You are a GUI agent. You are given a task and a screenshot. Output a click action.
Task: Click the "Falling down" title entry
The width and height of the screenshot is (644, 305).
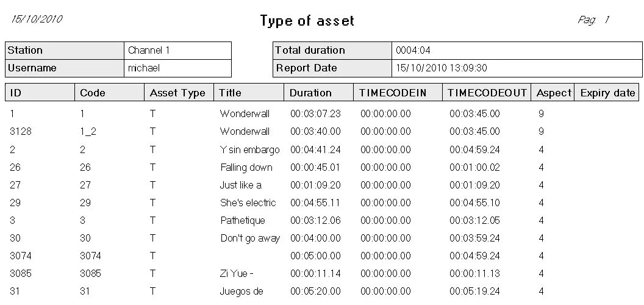(x=246, y=167)
